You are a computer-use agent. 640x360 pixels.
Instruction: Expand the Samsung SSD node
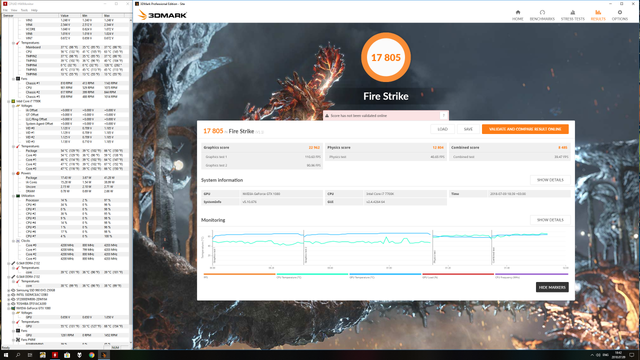[9, 290]
